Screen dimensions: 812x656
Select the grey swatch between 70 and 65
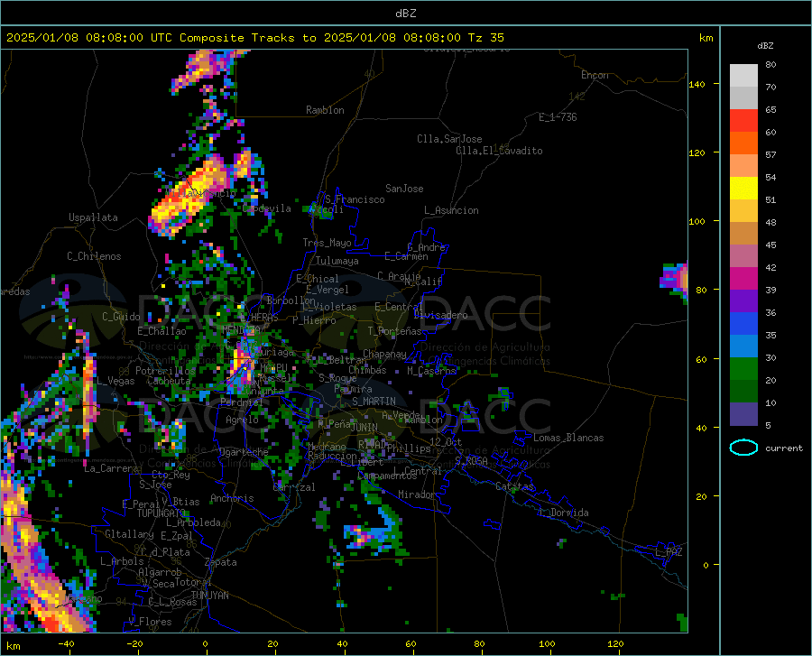pos(743,97)
